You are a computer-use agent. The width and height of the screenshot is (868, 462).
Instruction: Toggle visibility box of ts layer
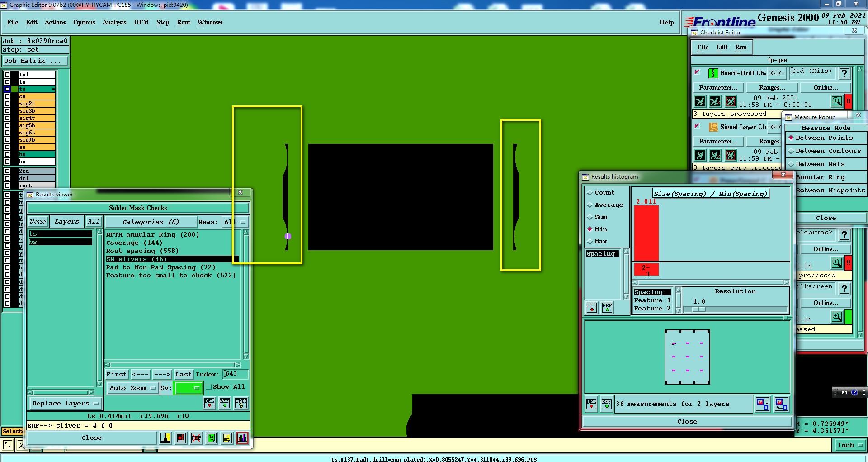[x=7, y=89]
